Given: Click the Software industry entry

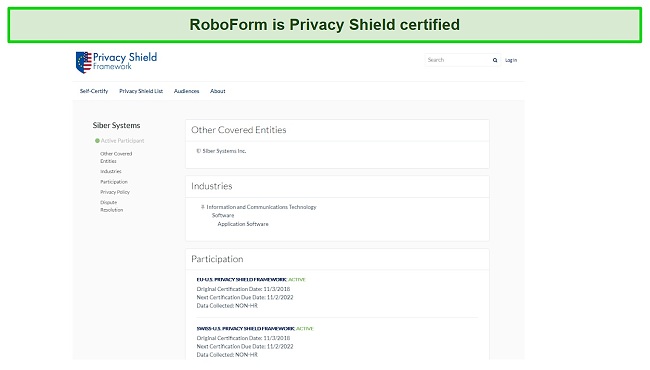Looking at the screenshot, I should tap(223, 215).
